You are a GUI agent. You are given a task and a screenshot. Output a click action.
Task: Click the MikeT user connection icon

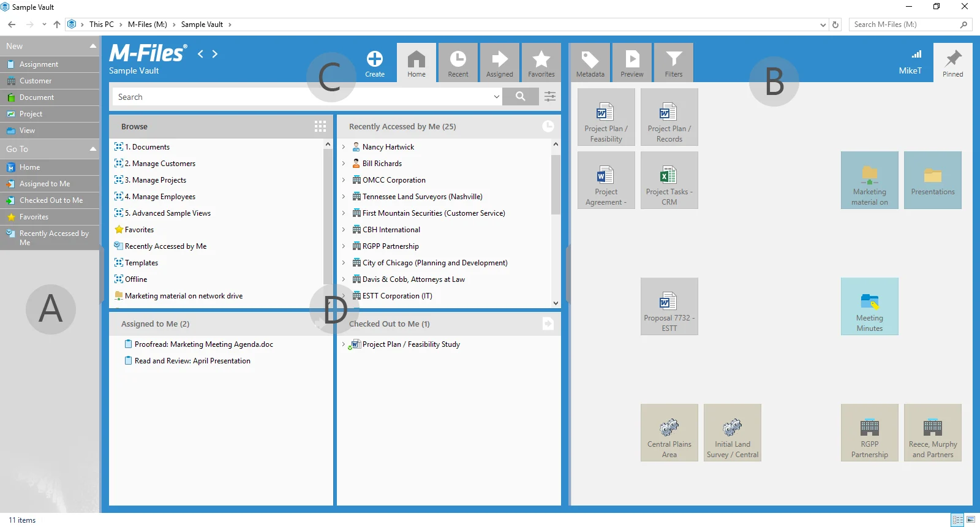[x=916, y=55]
